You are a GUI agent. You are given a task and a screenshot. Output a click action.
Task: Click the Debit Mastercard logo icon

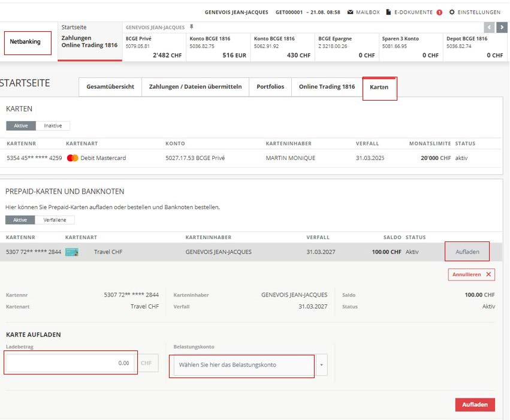(73, 158)
